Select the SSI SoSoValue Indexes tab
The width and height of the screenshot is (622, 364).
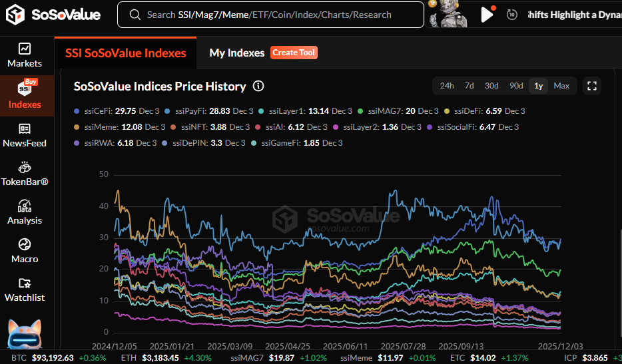pos(125,53)
